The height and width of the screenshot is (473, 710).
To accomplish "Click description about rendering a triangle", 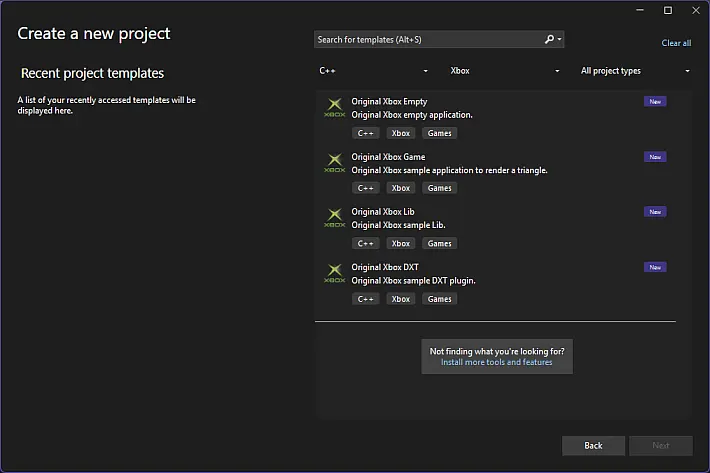I will point(449,170).
